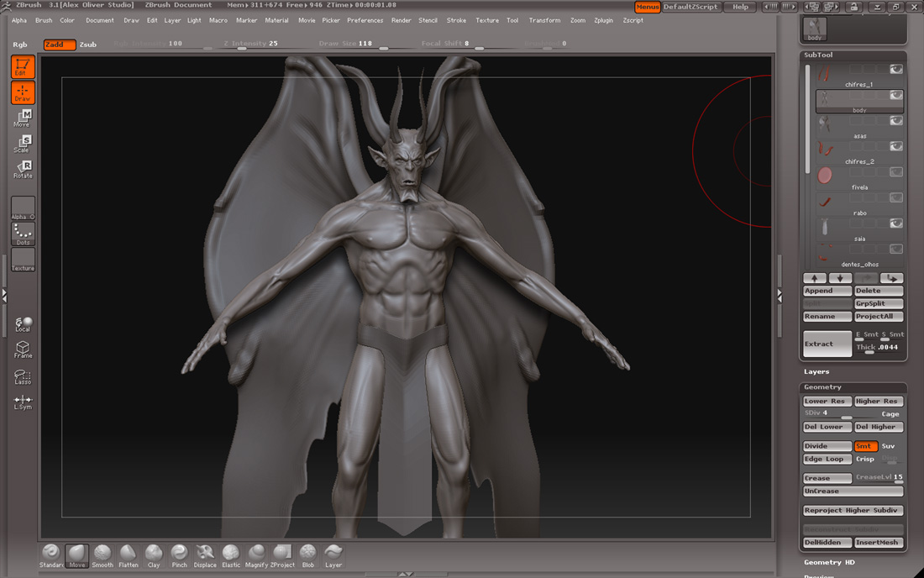The width and height of the screenshot is (924, 578).
Task: Hide the chifres_2 subtool eye
Action: [x=895, y=146]
